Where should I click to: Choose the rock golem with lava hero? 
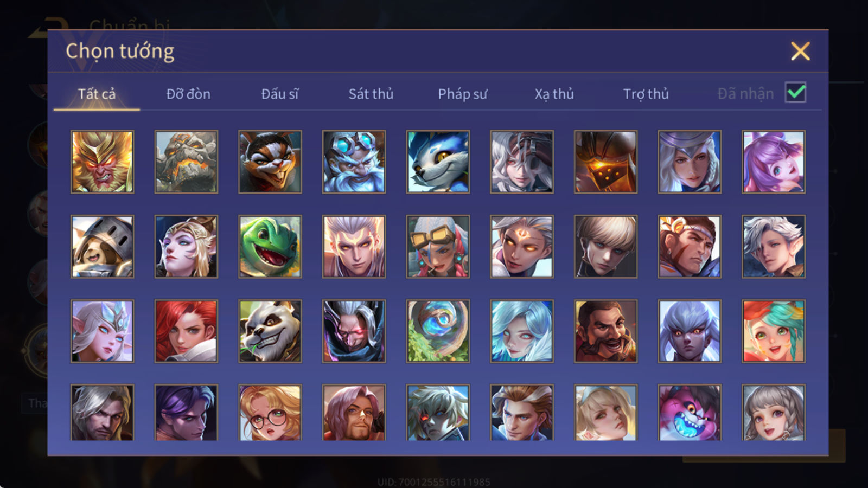coord(186,162)
